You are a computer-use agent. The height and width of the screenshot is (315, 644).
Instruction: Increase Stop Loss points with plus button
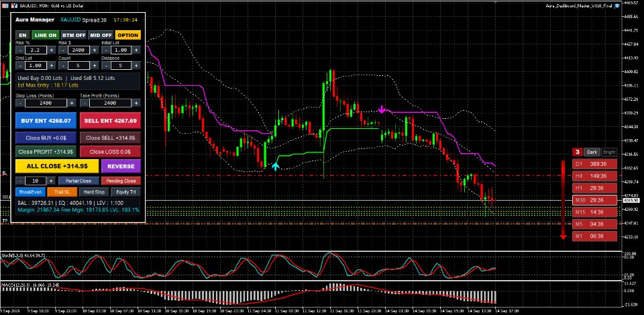[x=72, y=103]
